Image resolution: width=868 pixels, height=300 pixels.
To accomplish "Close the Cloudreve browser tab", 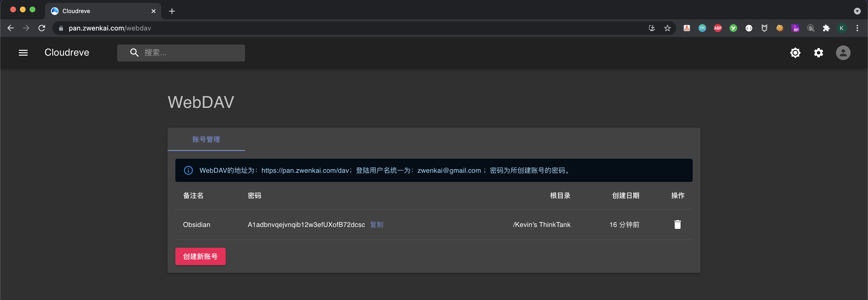I will [x=154, y=11].
